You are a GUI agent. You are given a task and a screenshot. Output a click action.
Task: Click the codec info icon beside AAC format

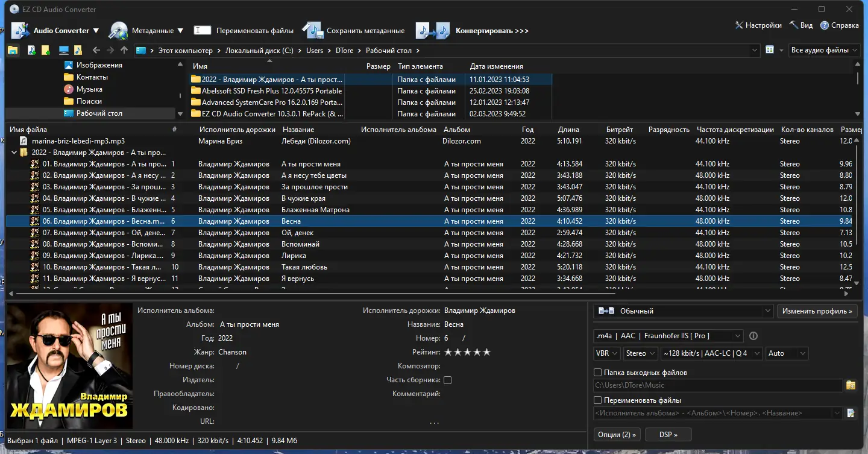(753, 336)
